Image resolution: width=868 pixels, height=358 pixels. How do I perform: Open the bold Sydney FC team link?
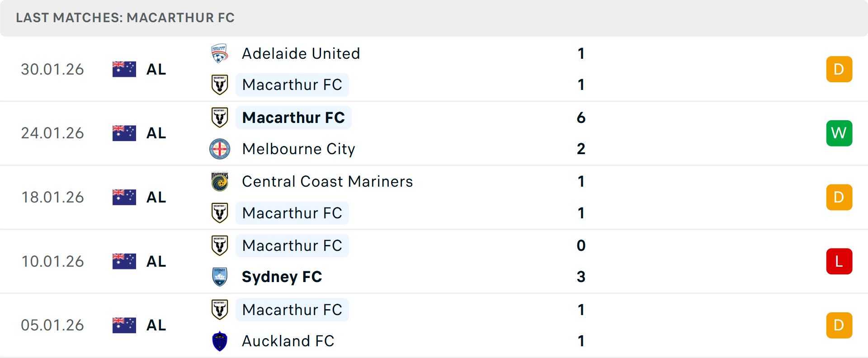click(282, 277)
